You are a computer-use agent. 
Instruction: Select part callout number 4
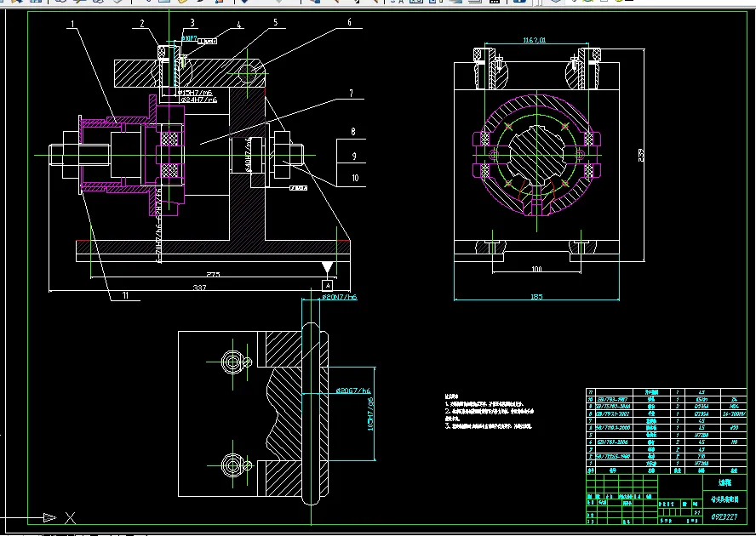pos(238,25)
